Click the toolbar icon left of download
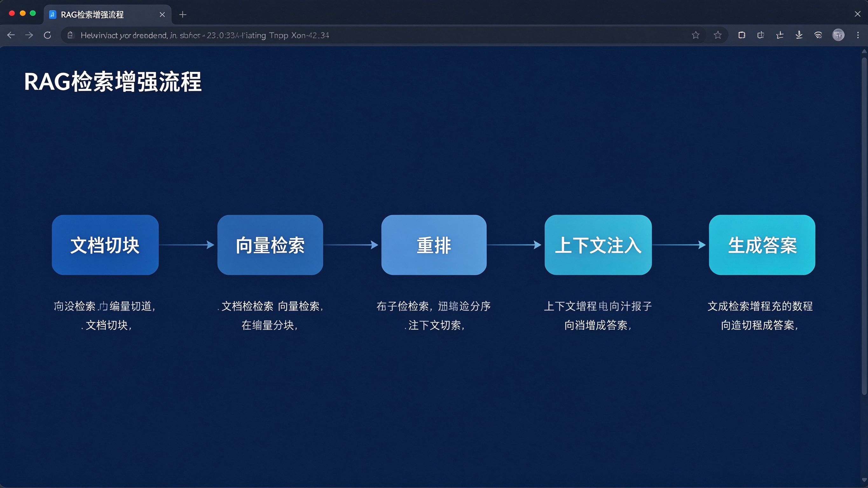Image resolution: width=868 pixels, height=488 pixels. pos(780,35)
